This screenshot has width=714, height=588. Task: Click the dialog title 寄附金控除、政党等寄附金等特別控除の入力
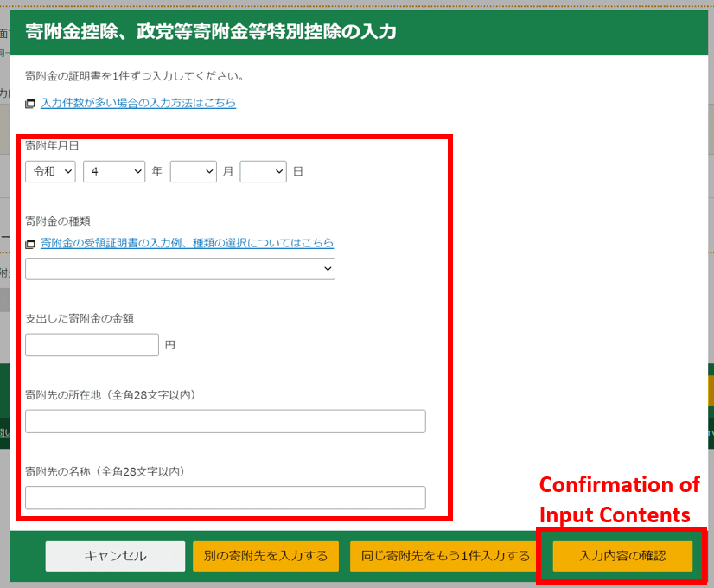click(211, 32)
